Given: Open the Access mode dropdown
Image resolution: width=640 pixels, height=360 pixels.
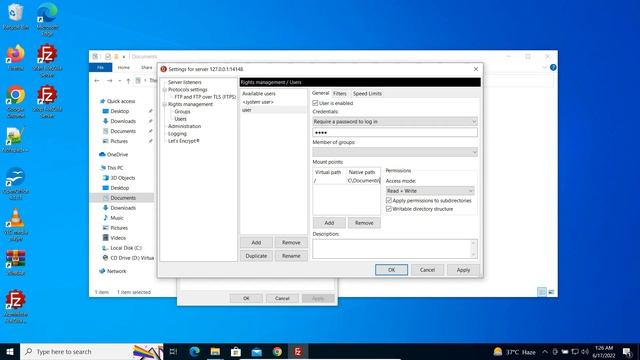Looking at the screenshot, I should coord(430,191).
